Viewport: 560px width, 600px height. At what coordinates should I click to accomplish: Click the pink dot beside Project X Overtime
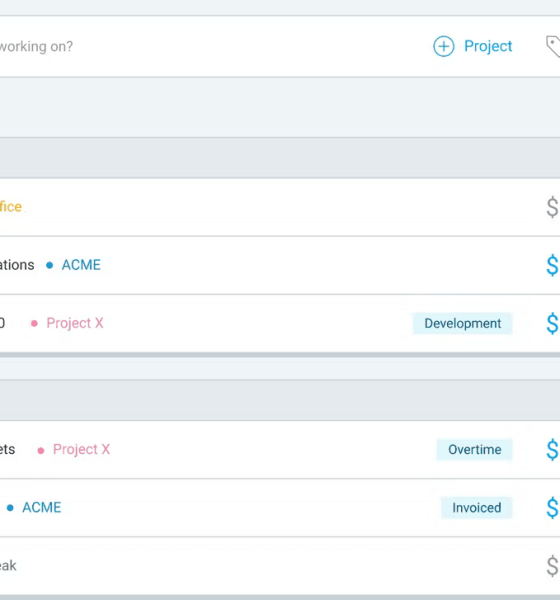pos(41,451)
